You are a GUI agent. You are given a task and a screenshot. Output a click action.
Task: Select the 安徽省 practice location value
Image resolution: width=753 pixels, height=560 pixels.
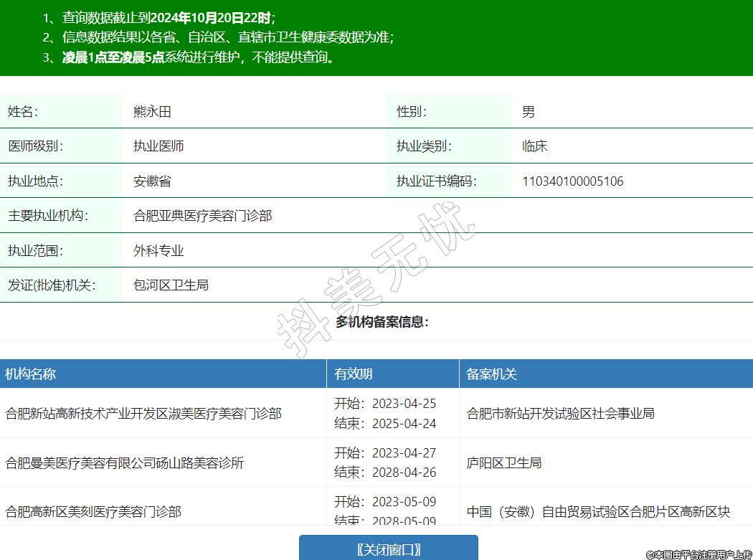[x=152, y=181]
